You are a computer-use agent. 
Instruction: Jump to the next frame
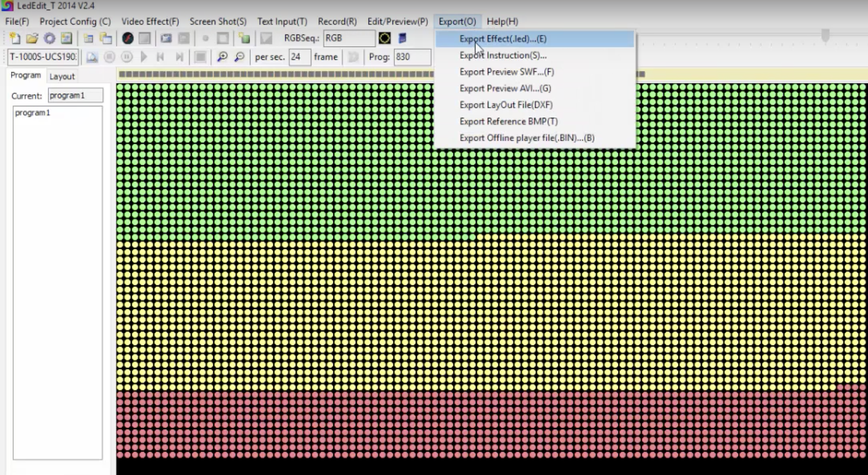[x=179, y=57]
